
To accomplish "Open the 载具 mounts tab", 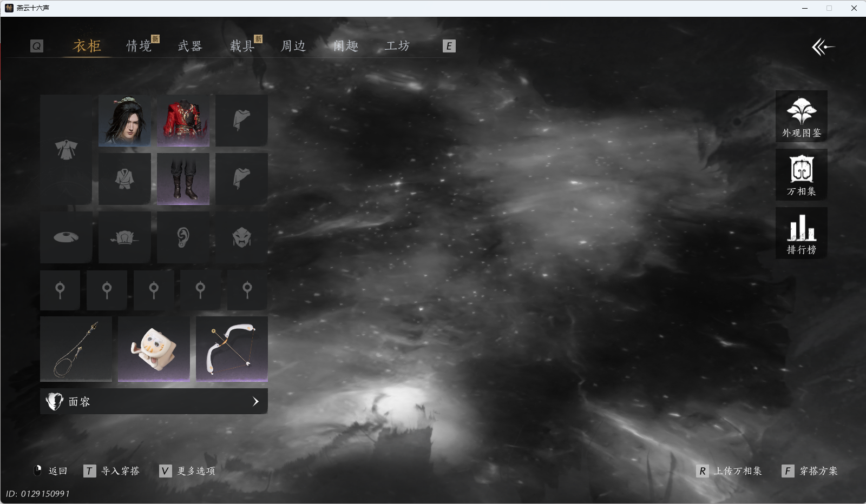I will (x=242, y=46).
